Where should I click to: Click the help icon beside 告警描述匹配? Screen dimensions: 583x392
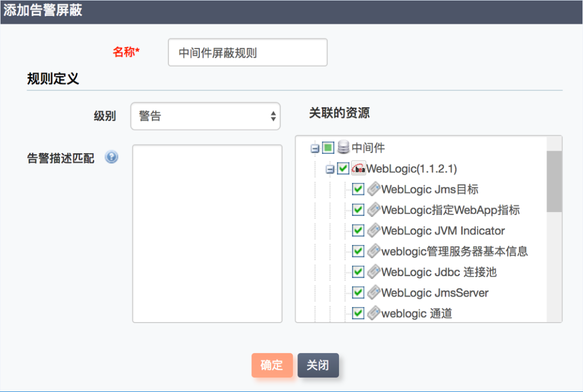point(111,157)
